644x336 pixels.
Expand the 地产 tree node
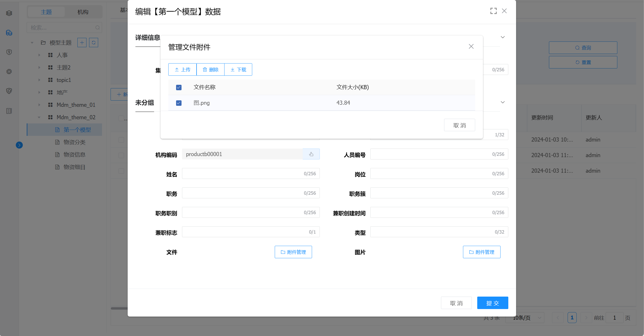[x=39, y=92]
